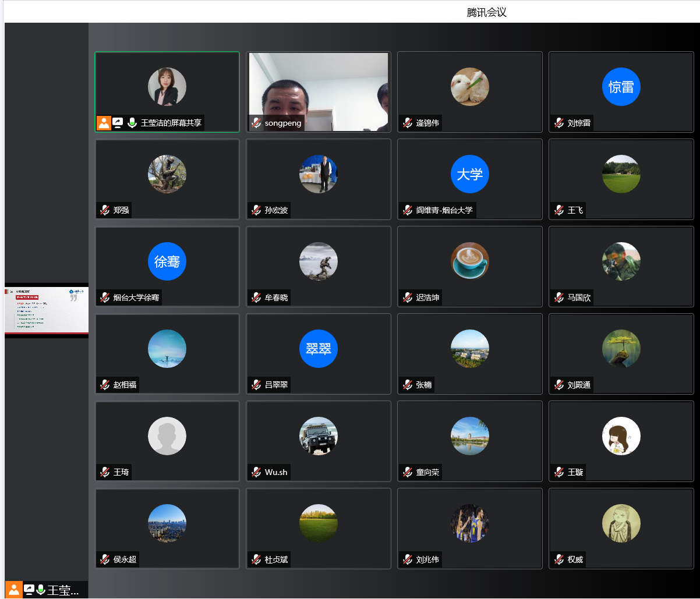Click the 腾讯会议 window title

(486, 12)
